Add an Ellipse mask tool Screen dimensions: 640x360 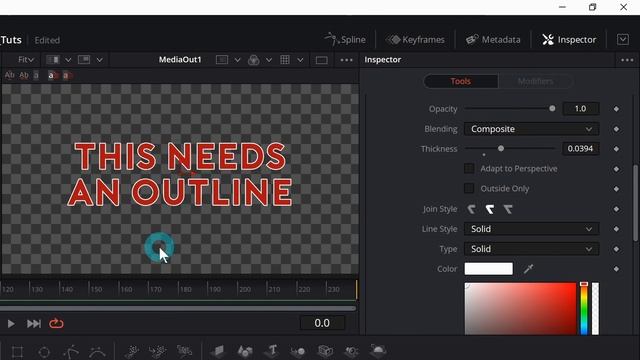click(x=44, y=352)
